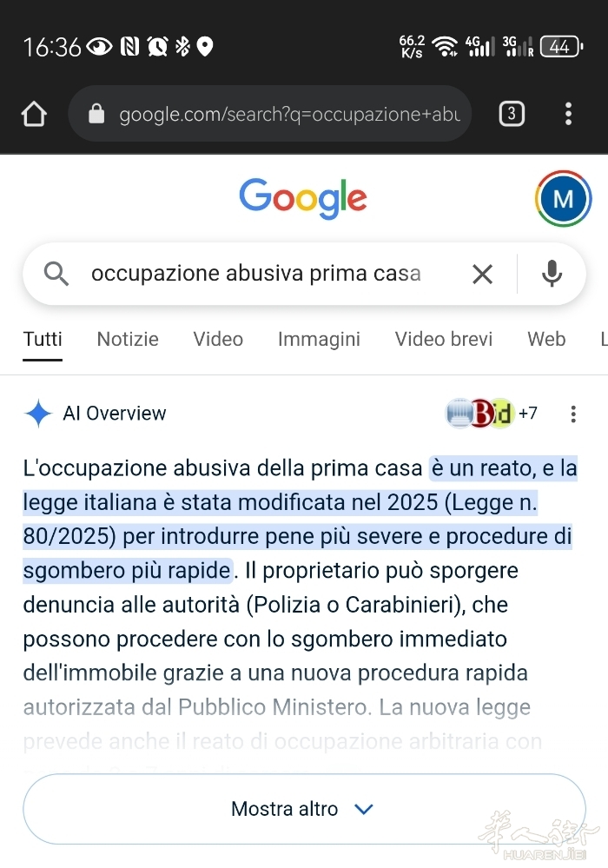Tap the Google logo

(303, 198)
